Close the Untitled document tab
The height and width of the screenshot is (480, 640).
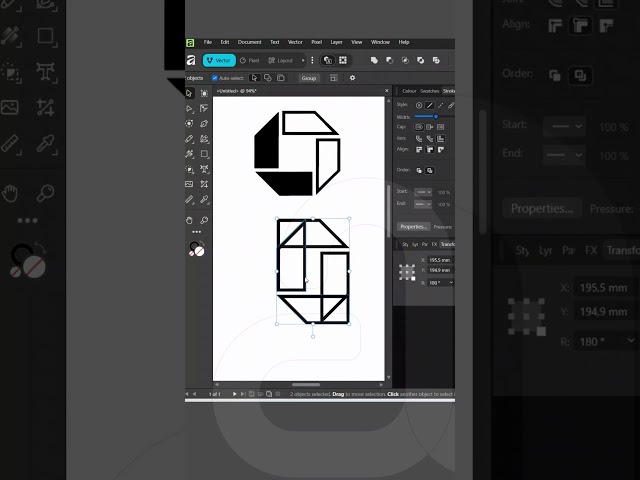point(387,91)
